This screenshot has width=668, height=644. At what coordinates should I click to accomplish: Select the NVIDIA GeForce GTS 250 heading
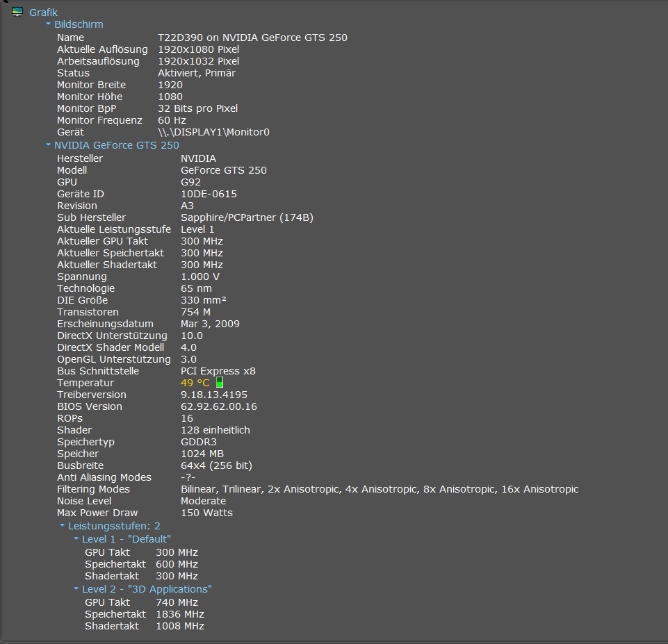click(x=116, y=145)
